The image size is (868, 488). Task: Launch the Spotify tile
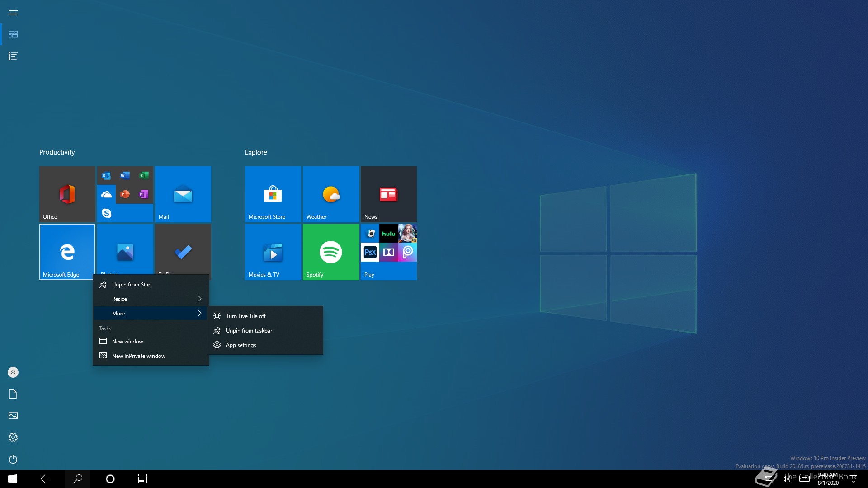coord(331,252)
